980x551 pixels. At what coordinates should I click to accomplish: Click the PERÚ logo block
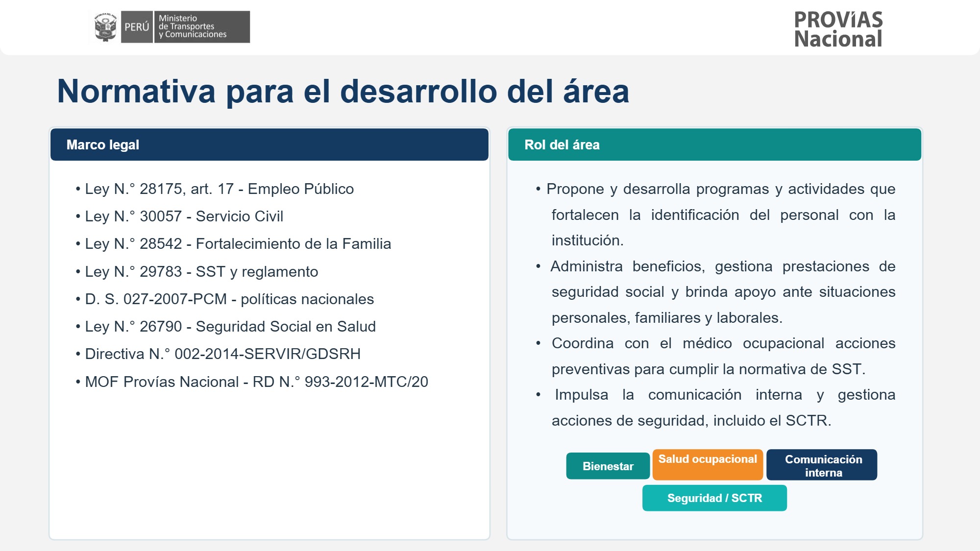[137, 27]
